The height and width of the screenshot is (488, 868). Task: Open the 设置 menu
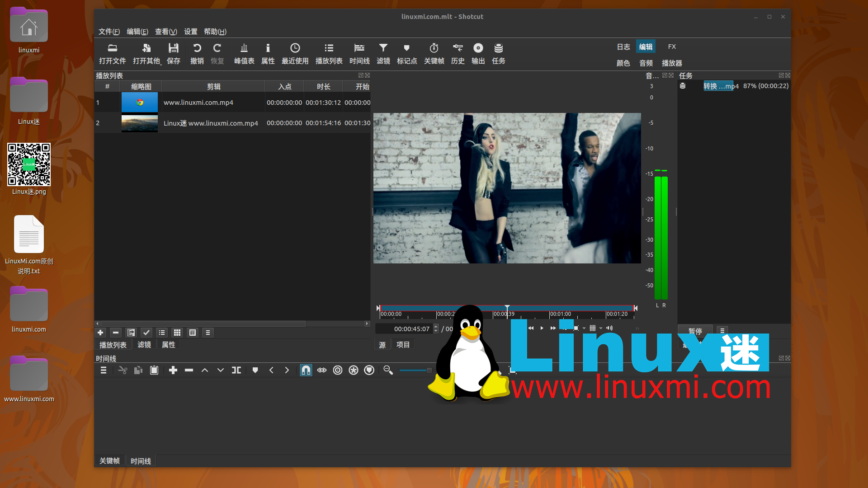tap(191, 32)
